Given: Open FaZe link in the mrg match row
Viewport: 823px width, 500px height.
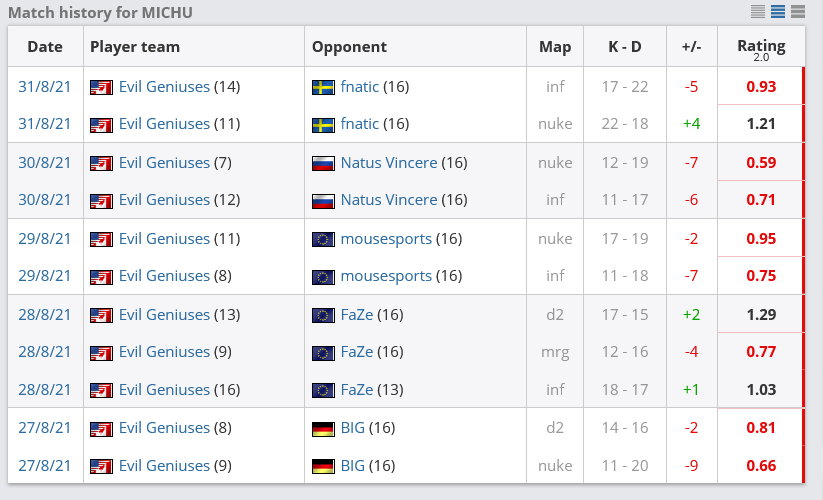Looking at the screenshot, I should point(357,352).
